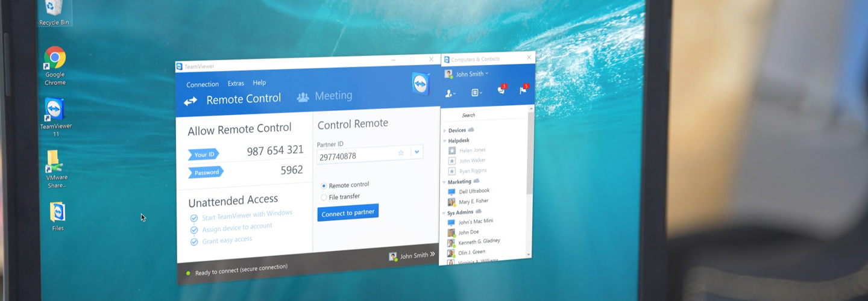
Task: Select the Helen Jones contact name
Action: pyautogui.click(x=472, y=150)
